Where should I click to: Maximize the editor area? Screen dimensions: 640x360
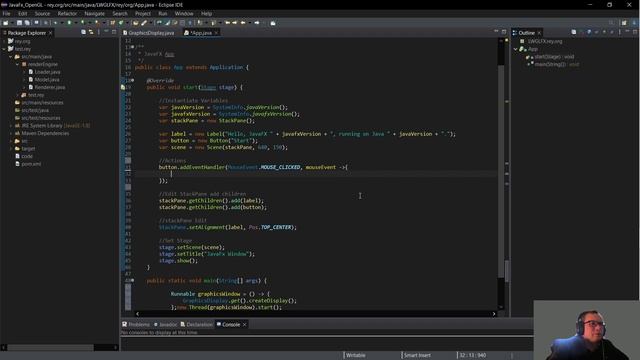[504, 32]
